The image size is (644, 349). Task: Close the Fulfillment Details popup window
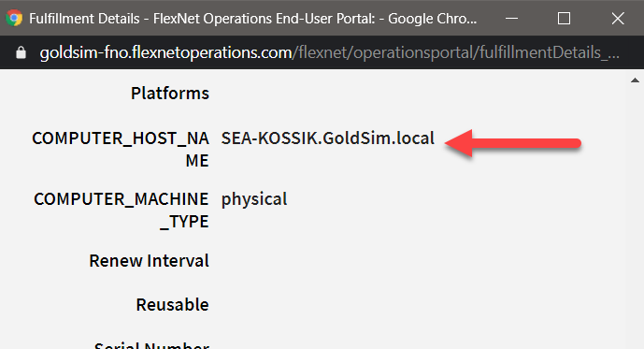pyautogui.click(x=618, y=18)
